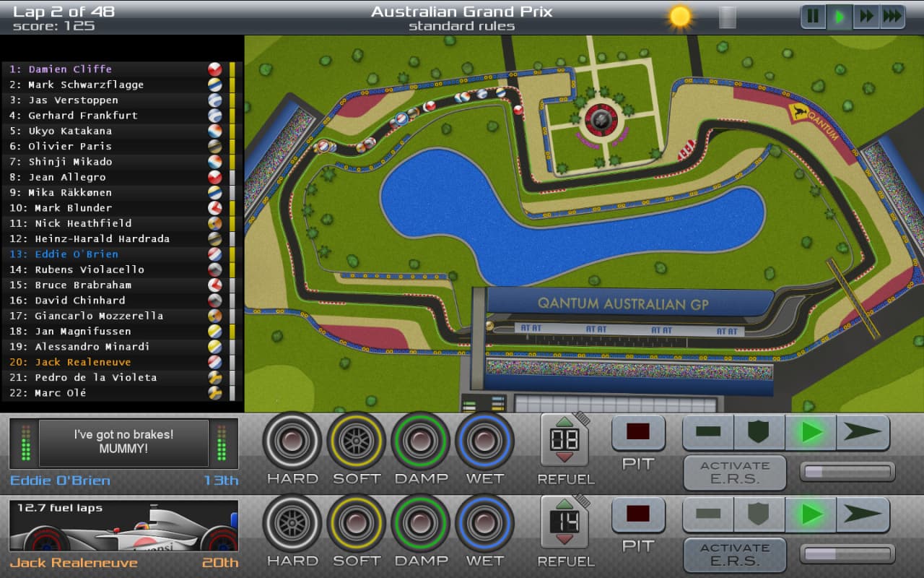Pause the race simulation
This screenshot has width=924, height=578.
point(813,16)
